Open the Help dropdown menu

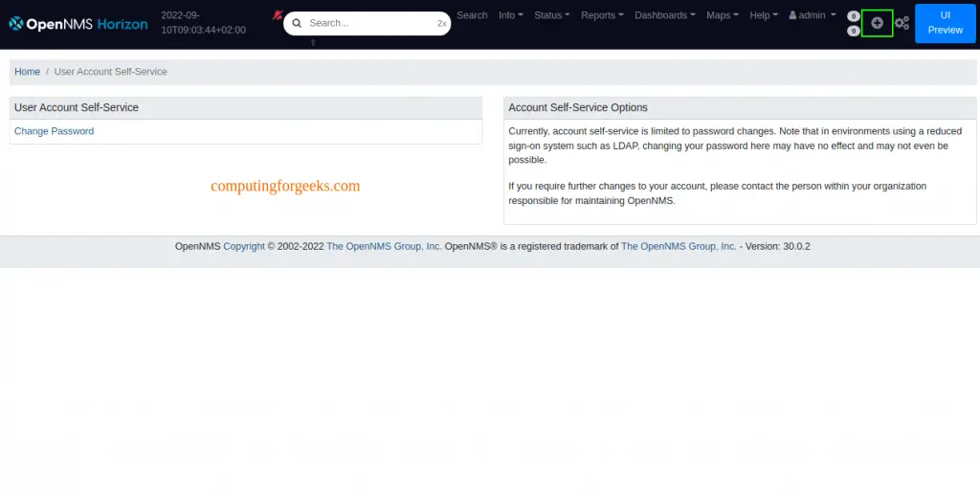coord(764,15)
